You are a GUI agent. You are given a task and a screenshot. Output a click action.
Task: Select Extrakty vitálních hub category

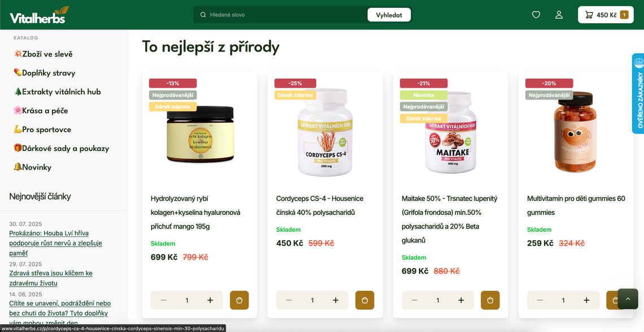57,92
